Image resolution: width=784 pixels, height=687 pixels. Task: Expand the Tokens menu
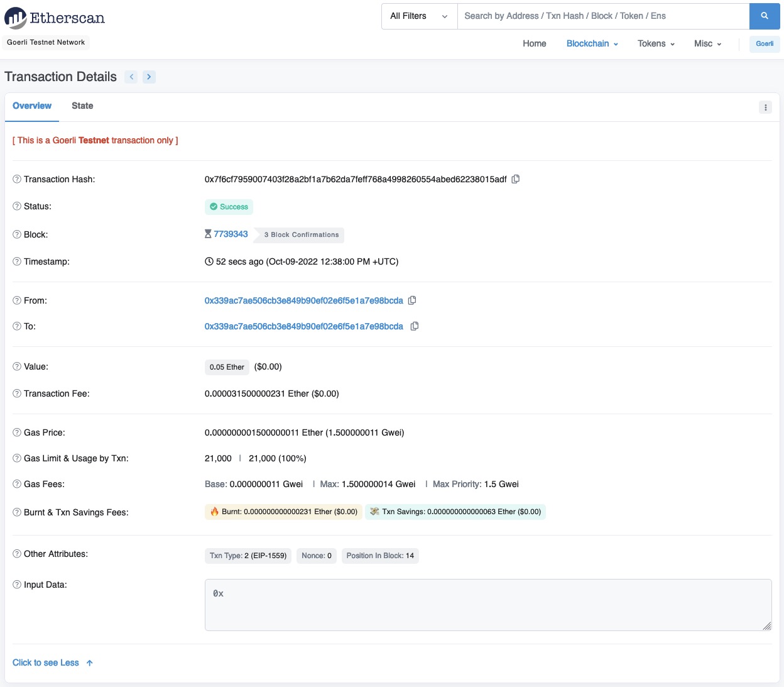pos(656,43)
